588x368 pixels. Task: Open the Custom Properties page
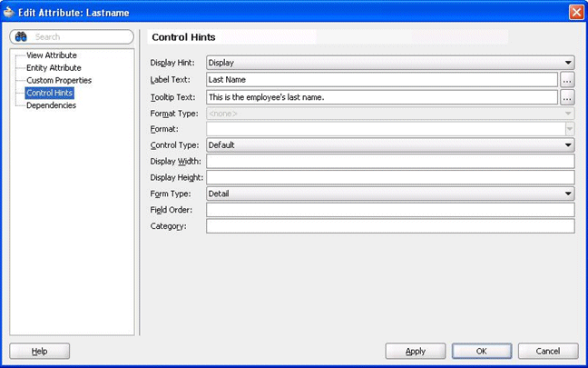point(59,80)
